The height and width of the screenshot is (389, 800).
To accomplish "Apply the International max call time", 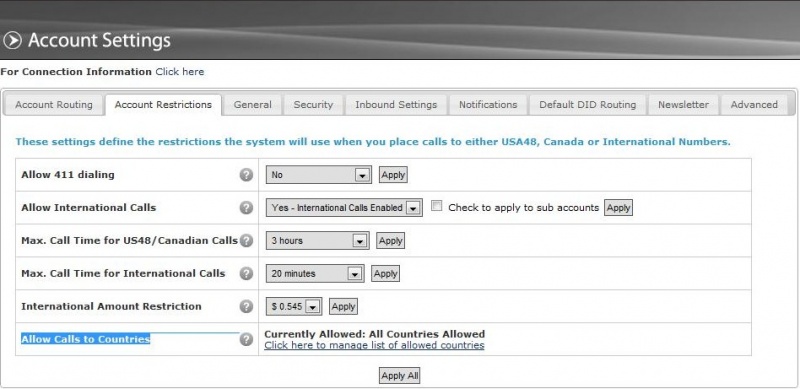I will [385, 274].
